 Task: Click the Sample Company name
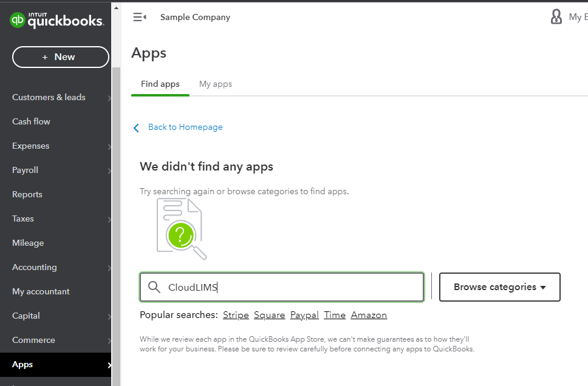point(195,17)
